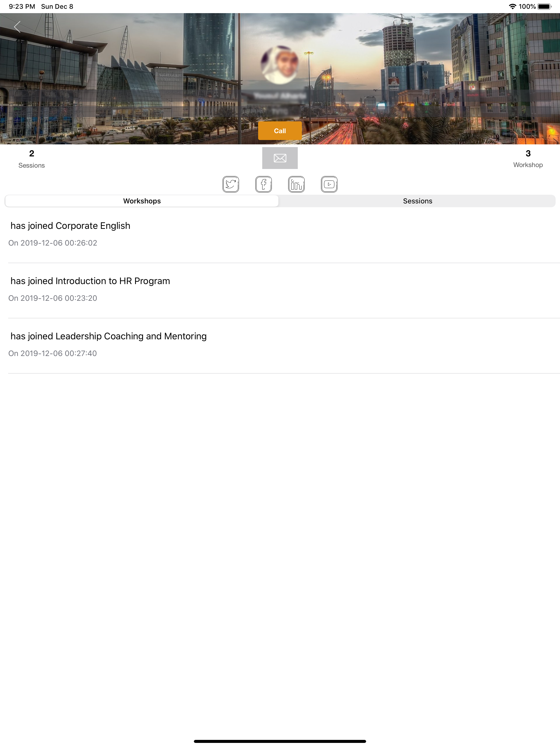Tap timestamp 'On 2019-12-06 00:26:02'
560x747 pixels.
pos(53,243)
